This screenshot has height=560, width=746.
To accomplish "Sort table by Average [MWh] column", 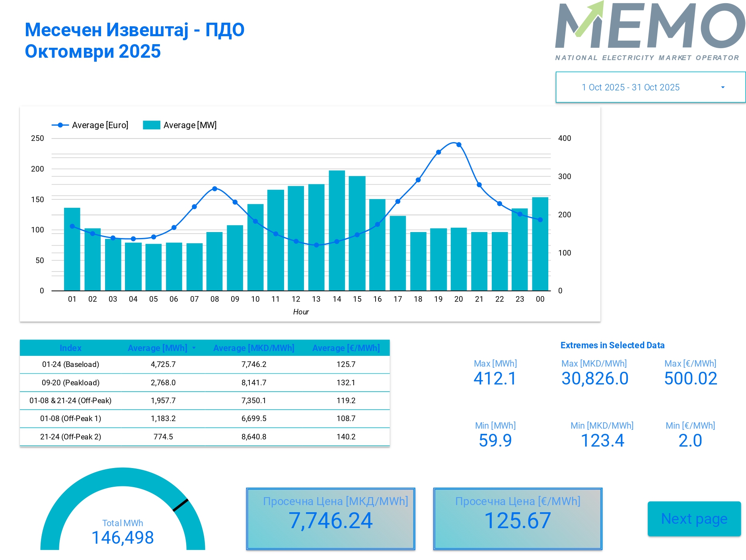I will pyautogui.click(x=158, y=348).
